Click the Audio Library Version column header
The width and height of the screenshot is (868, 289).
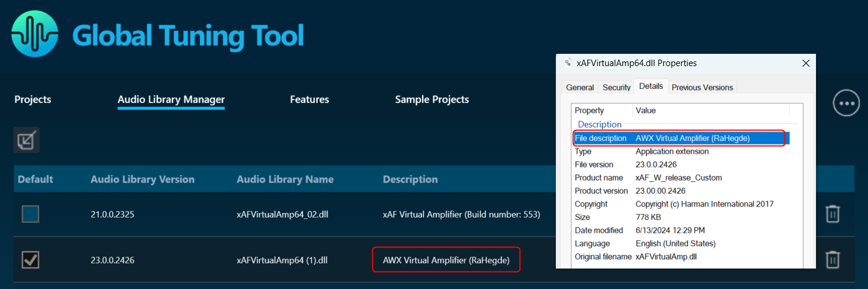coord(142,179)
